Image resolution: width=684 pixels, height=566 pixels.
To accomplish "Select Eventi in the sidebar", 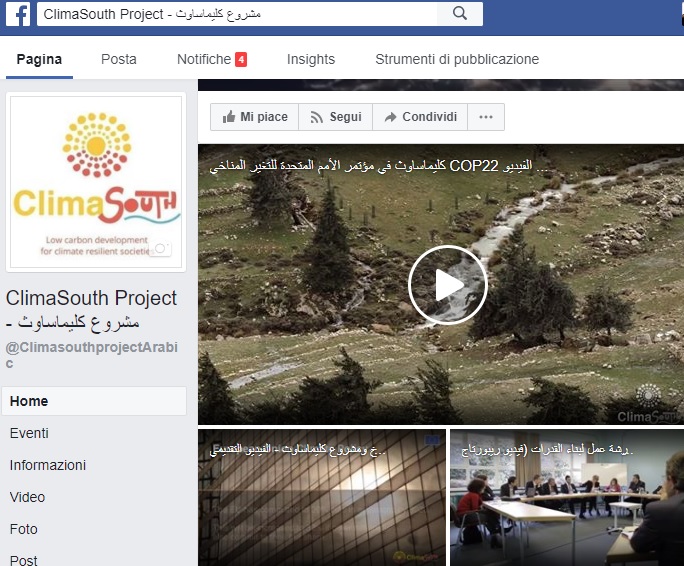I will (x=29, y=433).
